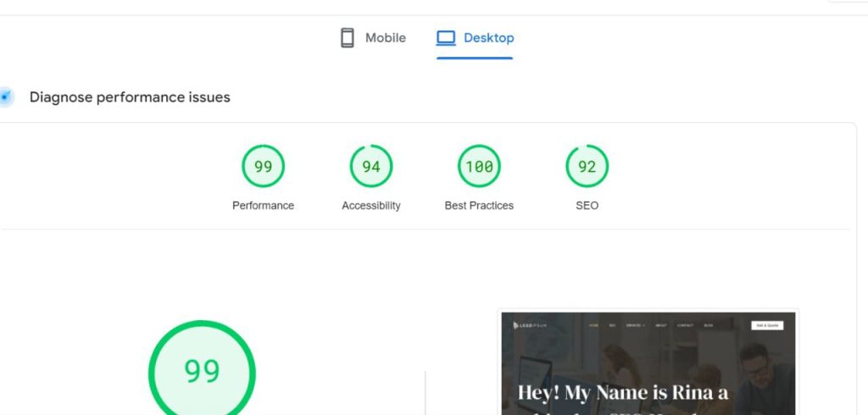
Task: Select the SEO score circle showing 92
Action: tap(587, 167)
